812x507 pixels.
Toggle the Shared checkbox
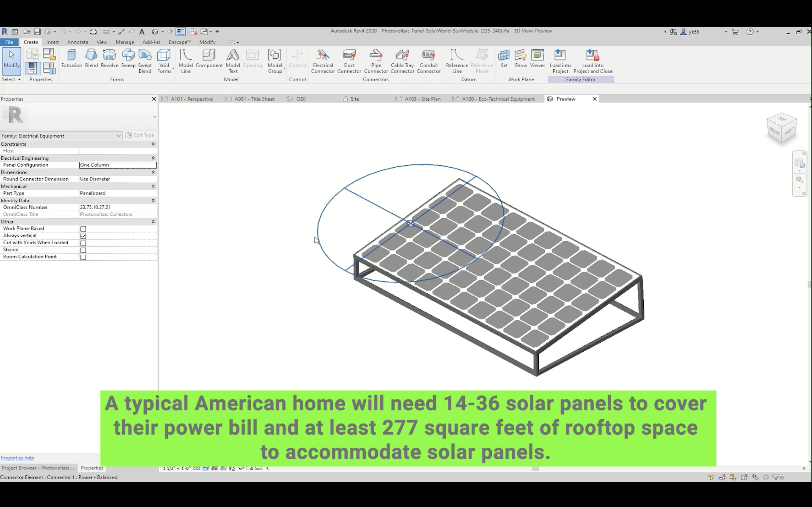(x=83, y=250)
